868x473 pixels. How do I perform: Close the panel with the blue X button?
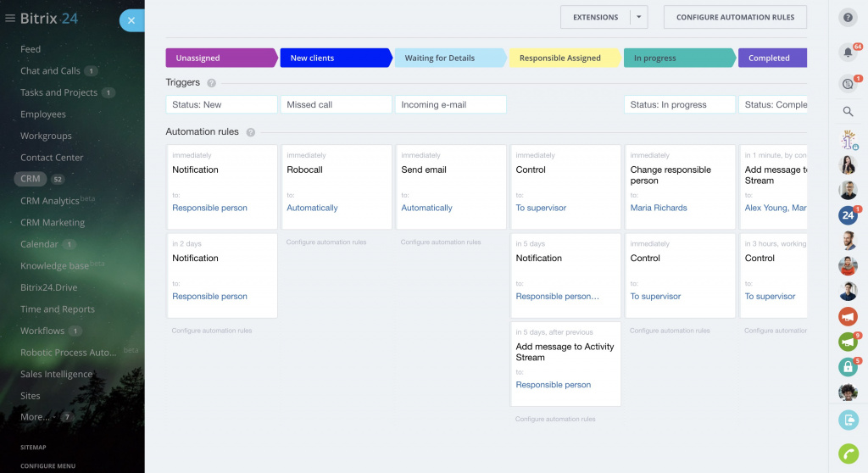[131, 20]
